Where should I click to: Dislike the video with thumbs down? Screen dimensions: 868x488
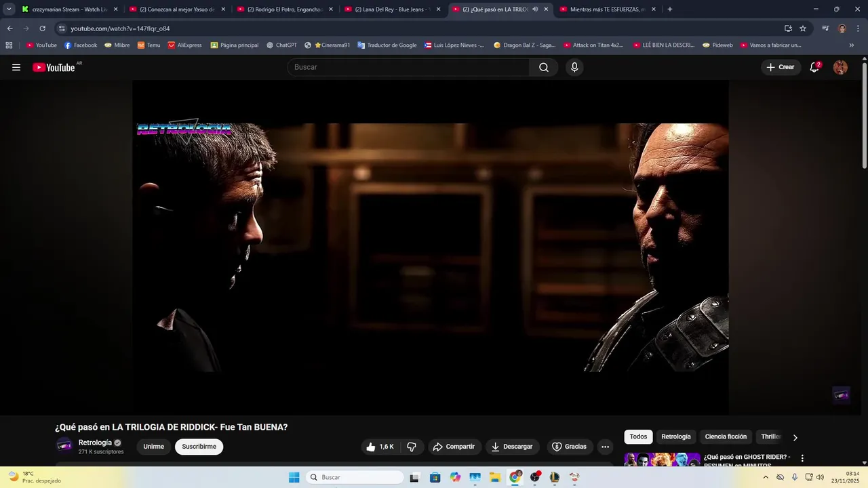coord(412,447)
